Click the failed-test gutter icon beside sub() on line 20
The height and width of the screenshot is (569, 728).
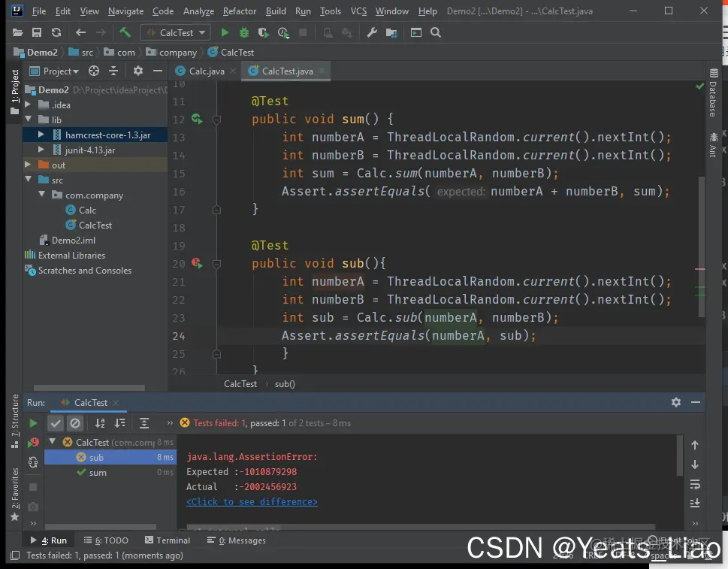tap(198, 263)
